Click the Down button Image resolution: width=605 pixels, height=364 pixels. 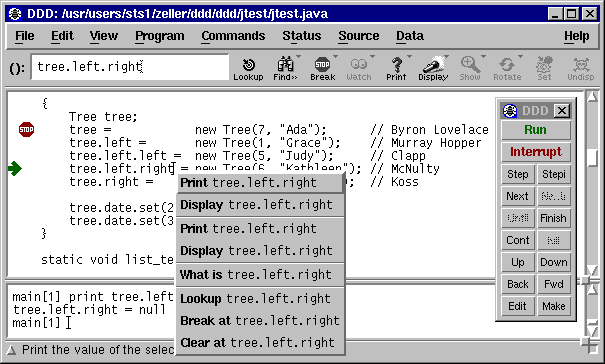click(554, 262)
